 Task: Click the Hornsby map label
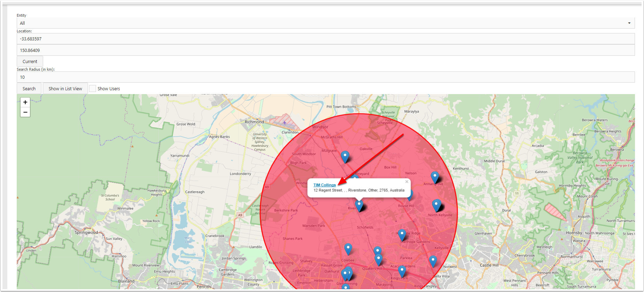click(574, 233)
